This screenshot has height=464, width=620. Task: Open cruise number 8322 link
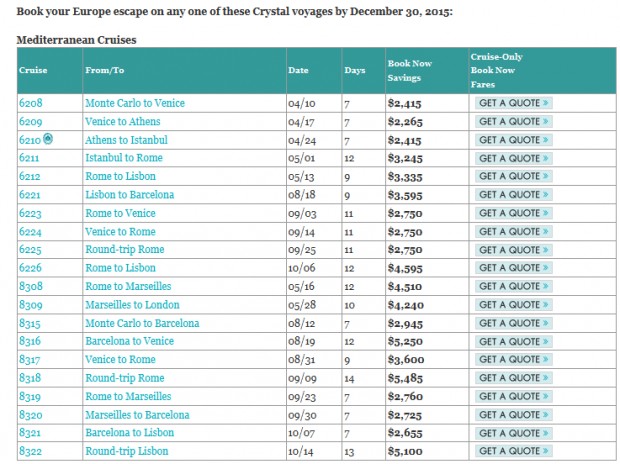pos(30,451)
